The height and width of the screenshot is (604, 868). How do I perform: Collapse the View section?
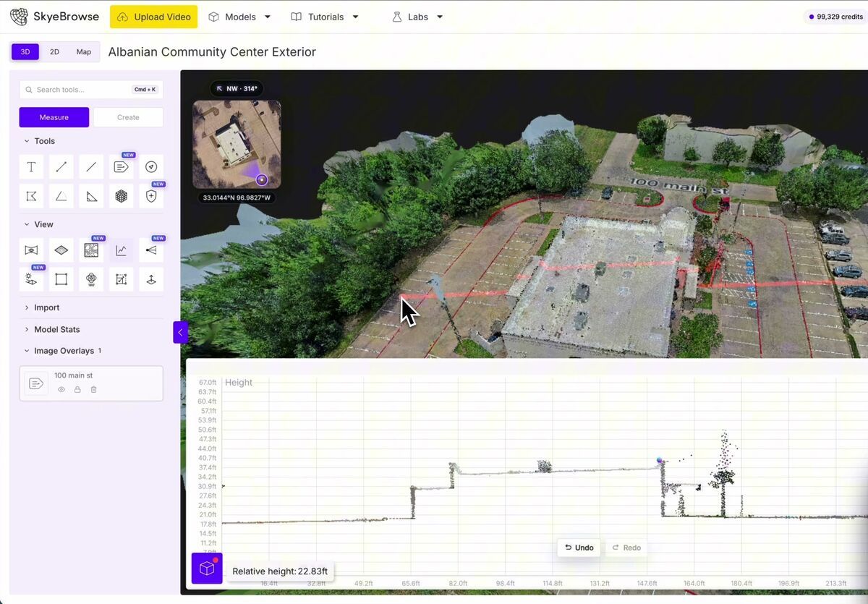coord(38,224)
